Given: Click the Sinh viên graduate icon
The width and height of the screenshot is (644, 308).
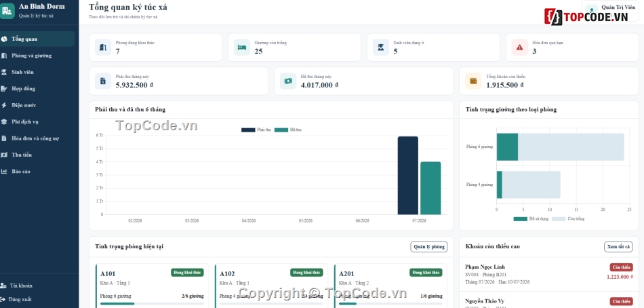Looking at the screenshot, I should (4, 72).
